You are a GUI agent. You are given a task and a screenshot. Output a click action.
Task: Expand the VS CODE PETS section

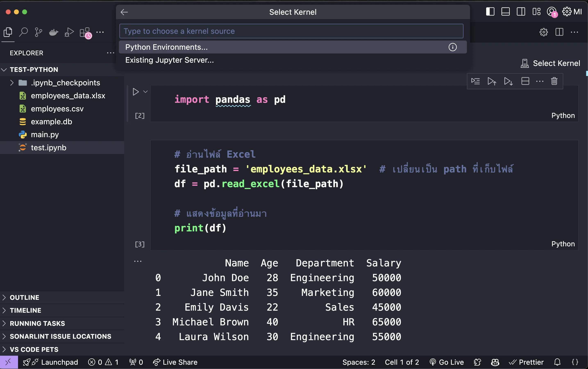62,350
